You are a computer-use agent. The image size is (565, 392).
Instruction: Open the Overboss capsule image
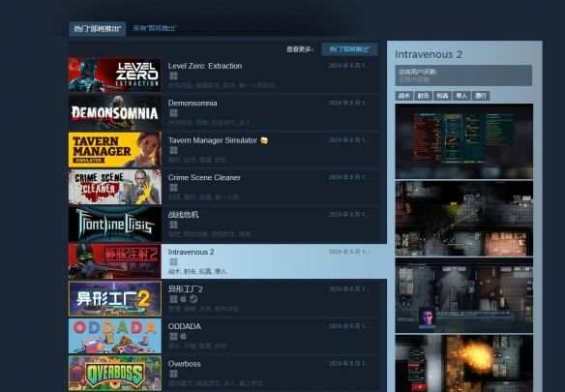point(115,373)
